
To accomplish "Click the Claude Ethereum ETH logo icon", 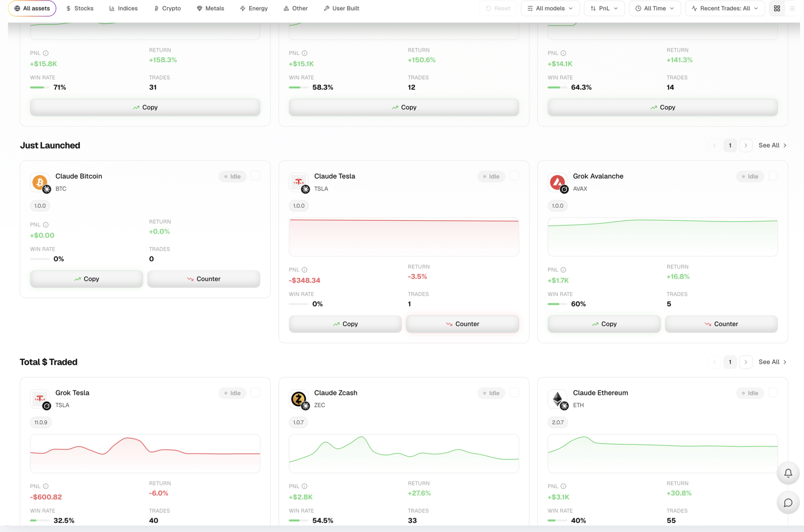I will tap(557, 399).
